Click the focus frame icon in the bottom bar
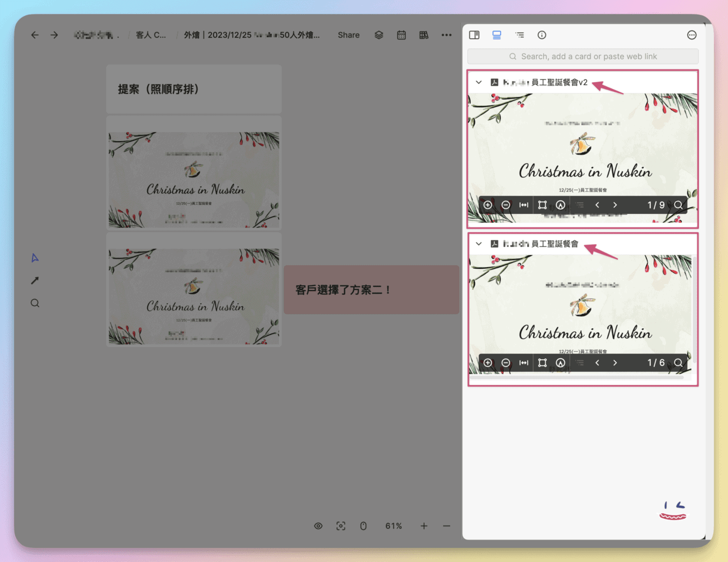Screen dimensions: 728x562 (x=341, y=526)
